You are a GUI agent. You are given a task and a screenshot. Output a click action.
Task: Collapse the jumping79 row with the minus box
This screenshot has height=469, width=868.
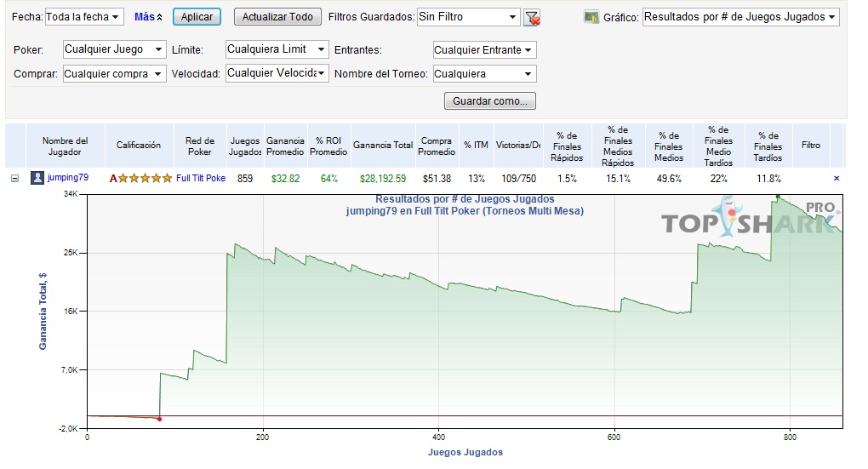(x=15, y=178)
